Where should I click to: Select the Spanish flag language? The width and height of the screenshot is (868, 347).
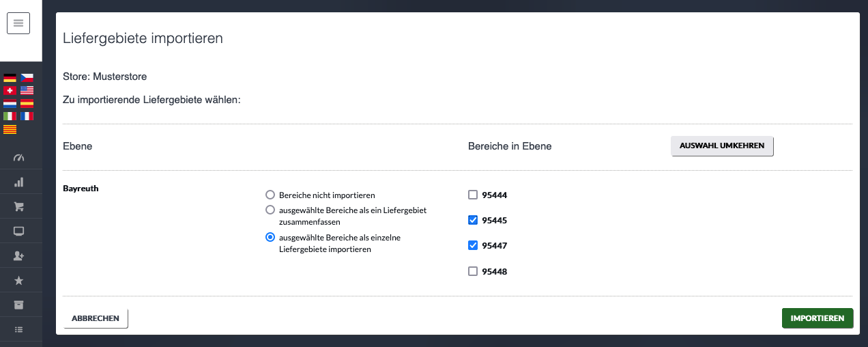27,104
